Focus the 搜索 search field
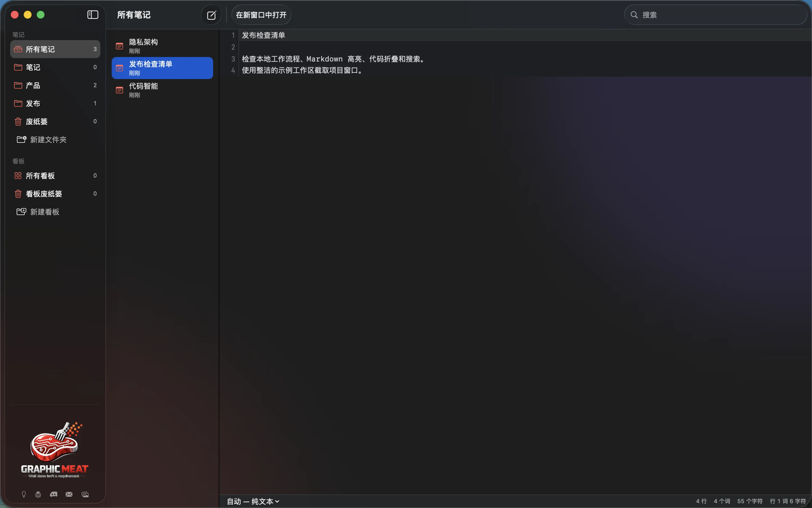 pyautogui.click(x=715, y=15)
